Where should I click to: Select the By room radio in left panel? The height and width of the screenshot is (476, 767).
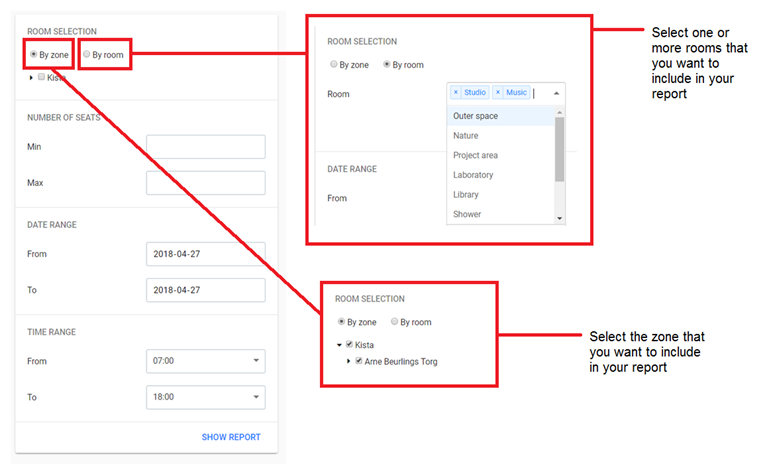[x=87, y=54]
